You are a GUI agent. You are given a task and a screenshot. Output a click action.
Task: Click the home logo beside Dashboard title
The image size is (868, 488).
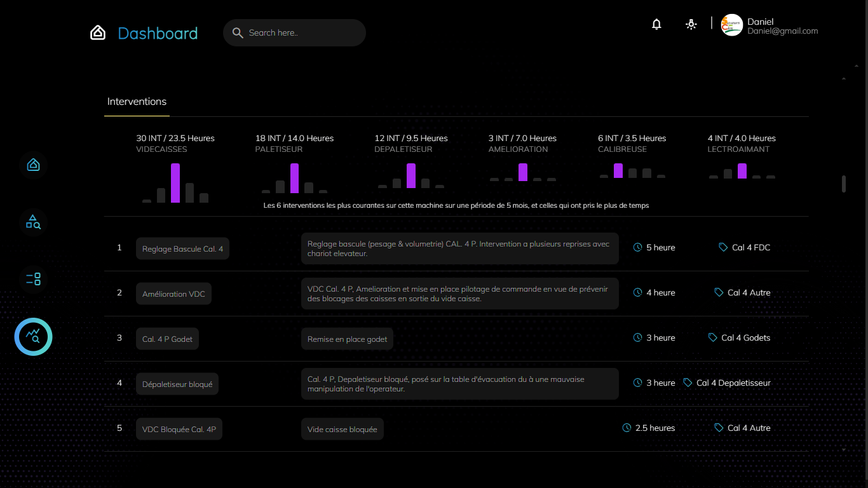tap(98, 33)
